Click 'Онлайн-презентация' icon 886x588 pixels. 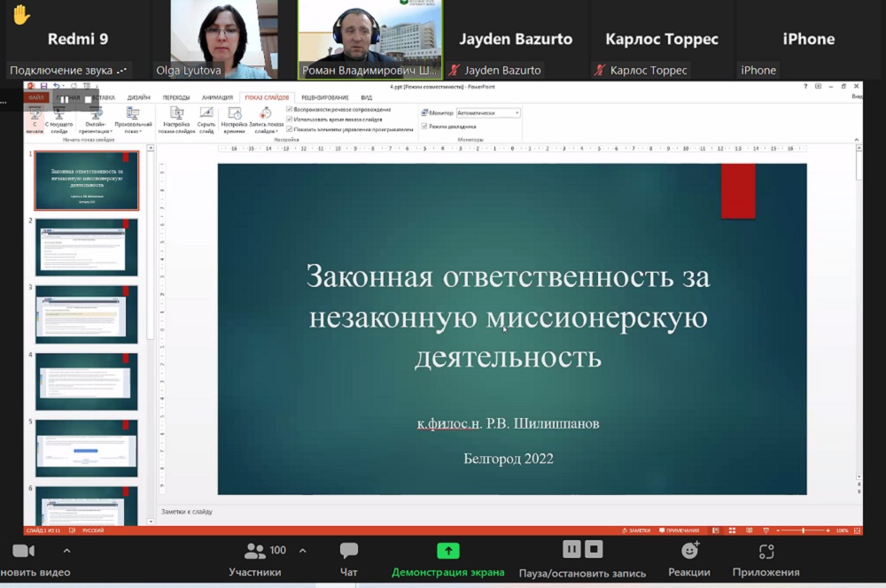coord(97,117)
